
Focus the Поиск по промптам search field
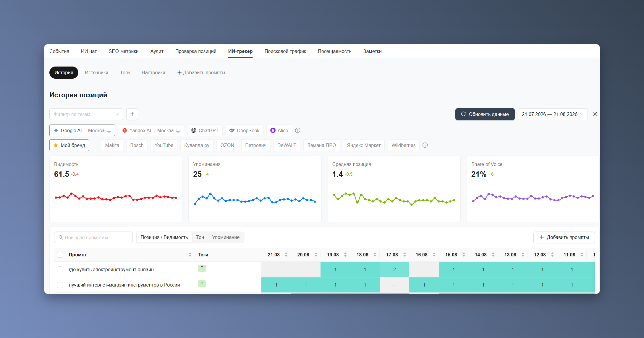(x=93, y=237)
